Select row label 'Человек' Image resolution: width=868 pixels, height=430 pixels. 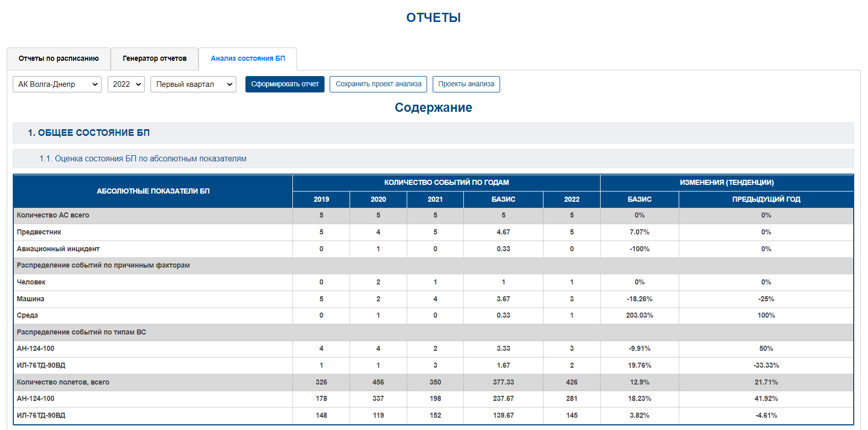(x=31, y=282)
